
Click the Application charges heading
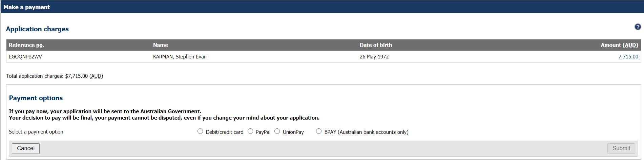[x=37, y=29]
